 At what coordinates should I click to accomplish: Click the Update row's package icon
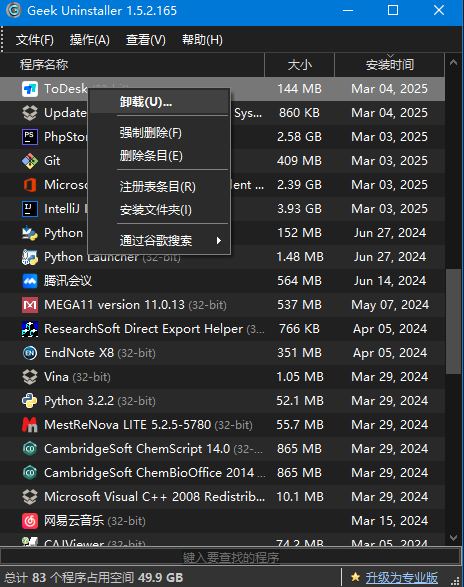[30, 113]
